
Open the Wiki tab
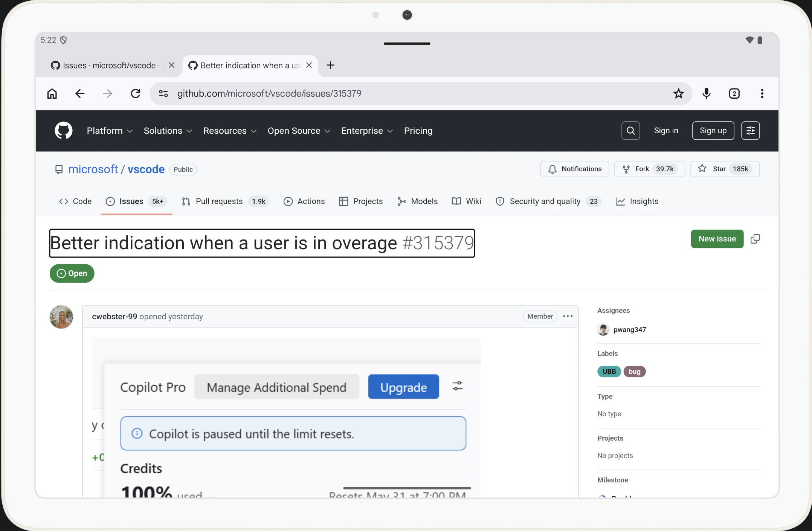click(466, 201)
